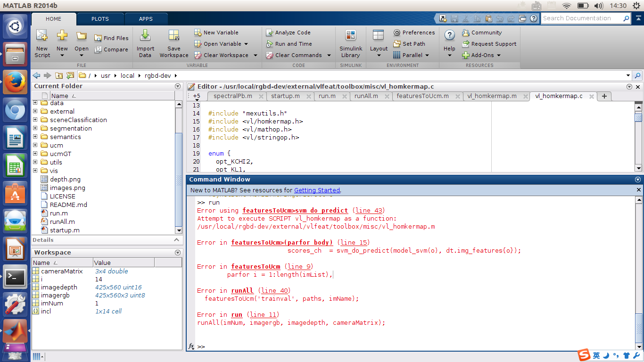The width and height of the screenshot is (644, 362).
Task: Select Run and Time
Action: coord(289,44)
